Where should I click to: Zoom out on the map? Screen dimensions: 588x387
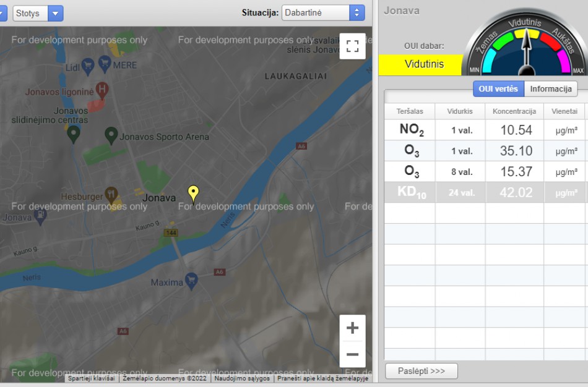point(352,354)
